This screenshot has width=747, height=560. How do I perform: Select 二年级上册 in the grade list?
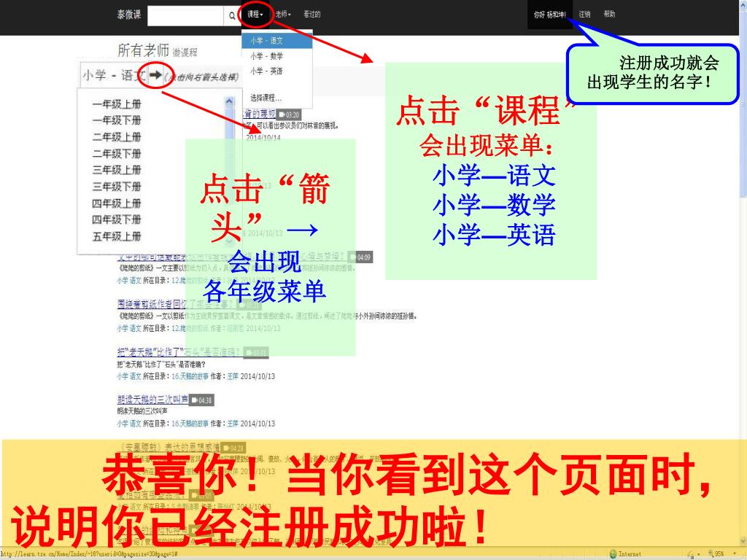(x=117, y=136)
